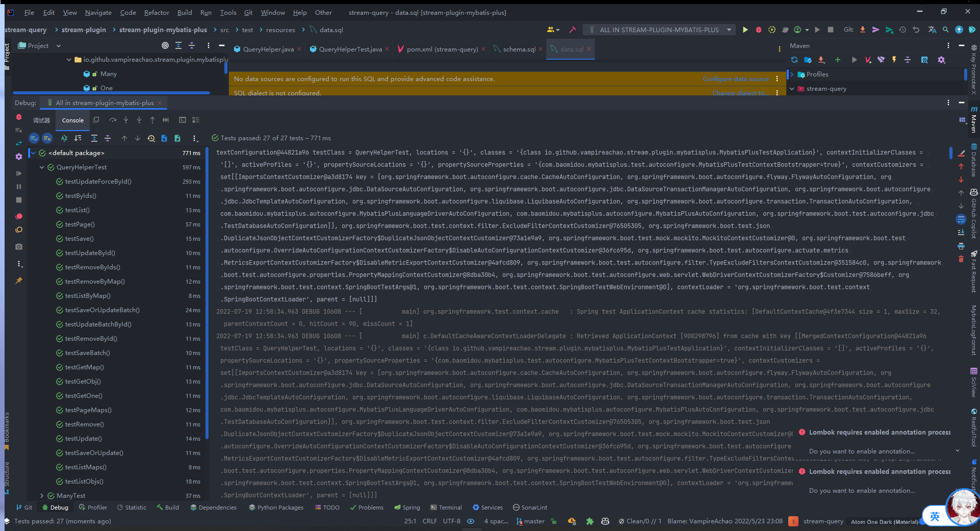980x531 pixels.
Task: Expand all test results in tree
Action: point(94,138)
